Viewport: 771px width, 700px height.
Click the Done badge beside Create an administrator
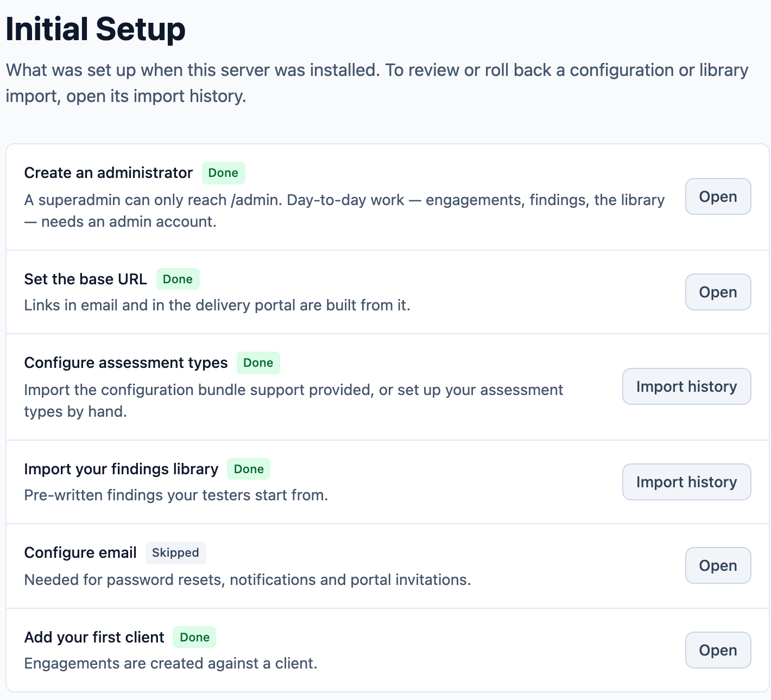click(223, 173)
